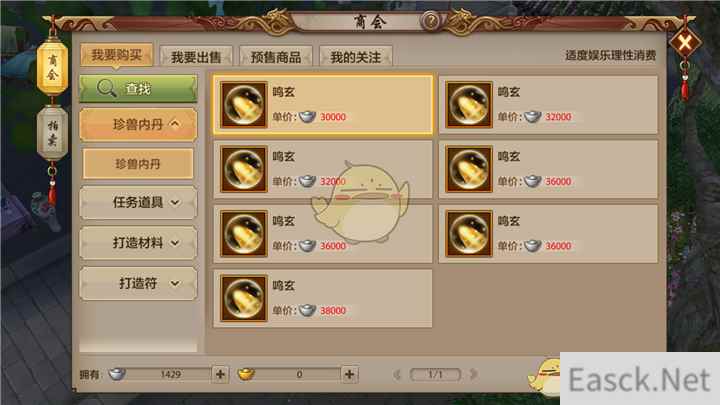Select the 拍卖 lantern icon on left

53,133
